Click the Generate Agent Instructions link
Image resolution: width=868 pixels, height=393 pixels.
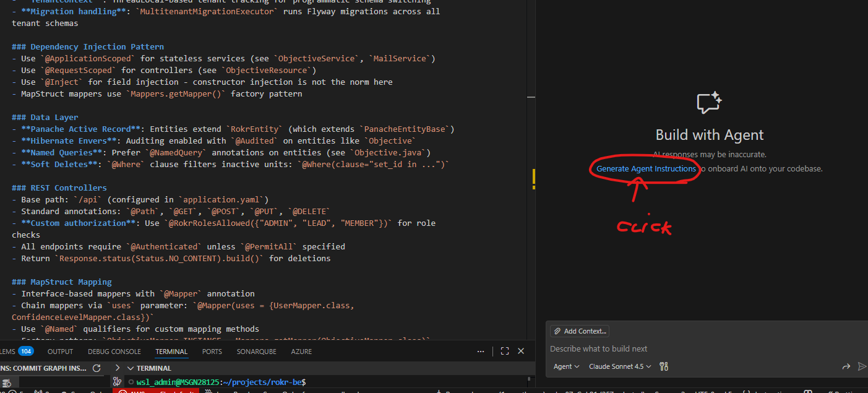click(x=646, y=168)
